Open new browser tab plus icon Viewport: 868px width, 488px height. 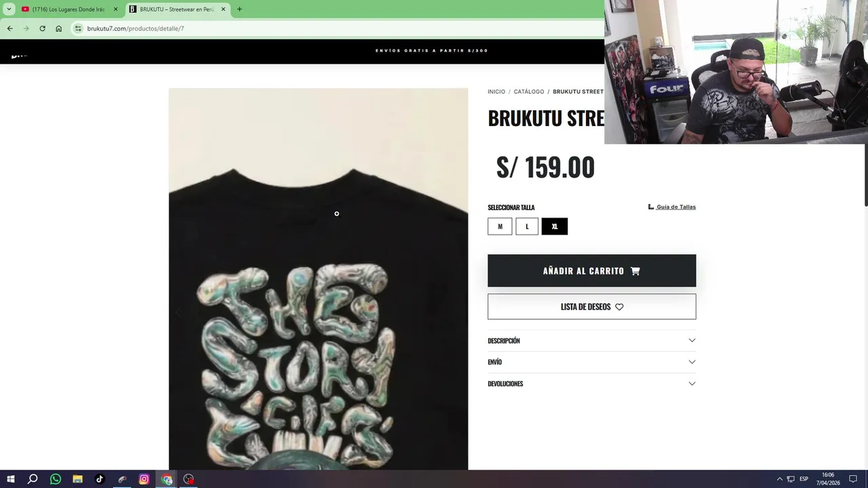pyautogui.click(x=239, y=9)
